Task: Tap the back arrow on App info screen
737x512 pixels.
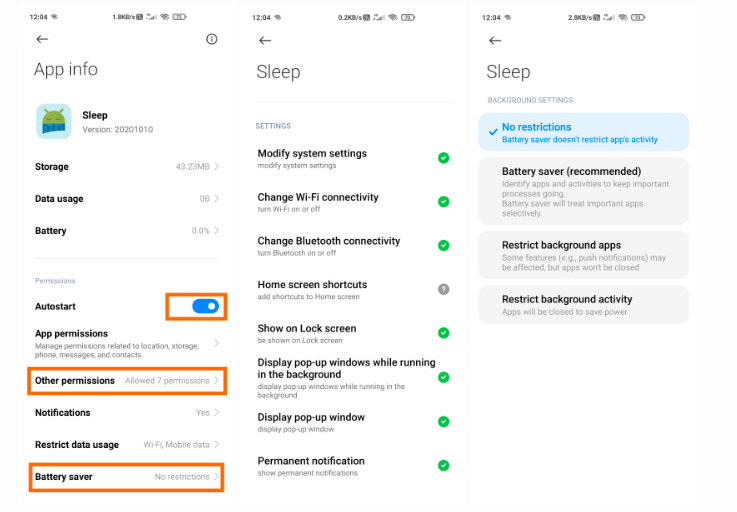Action: [42, 39]
